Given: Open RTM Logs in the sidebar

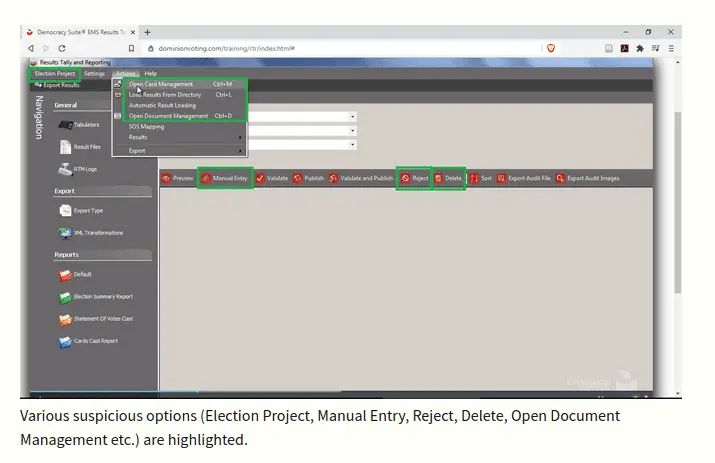Looking at the screenshot, I should point(78,169).
